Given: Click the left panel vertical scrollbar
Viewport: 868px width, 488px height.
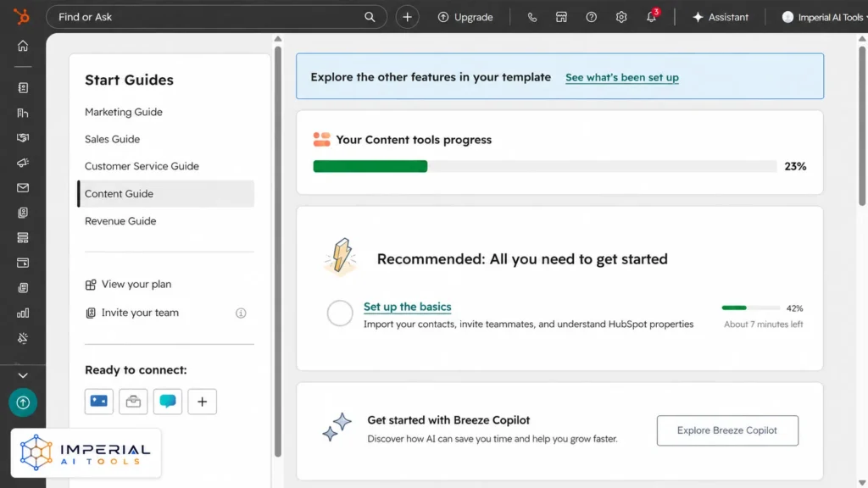Looking at the screenshot, I should pyautogui.click(x=278, y=252).
